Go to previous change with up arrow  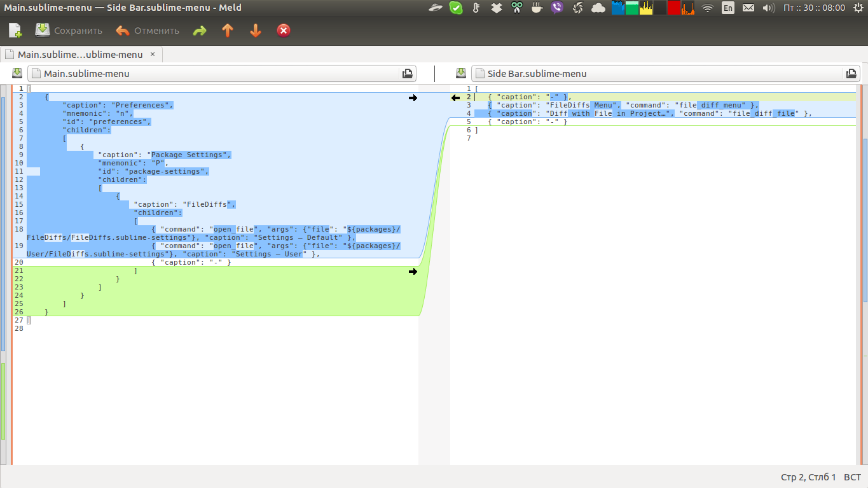[228, 31]
